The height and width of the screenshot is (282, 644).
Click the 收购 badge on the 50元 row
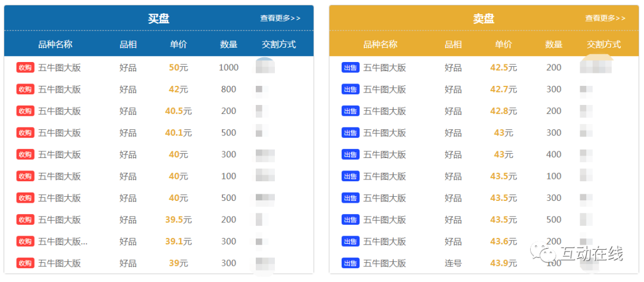click(26, 67)
